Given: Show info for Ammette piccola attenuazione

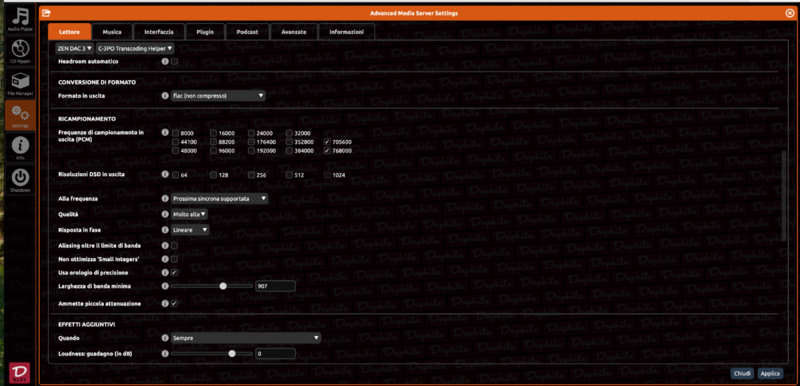Looking at the screenshot, I should [x=165, y=303].
